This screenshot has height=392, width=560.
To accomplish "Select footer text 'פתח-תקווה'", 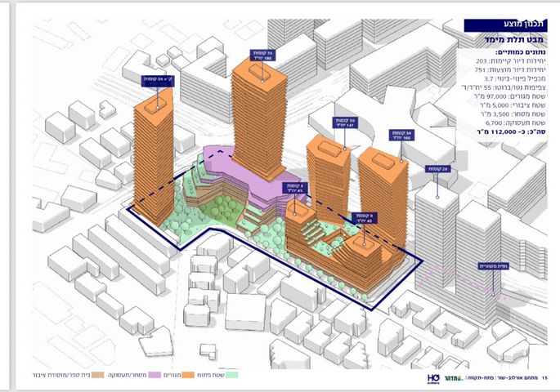I will tap(480, 378).
